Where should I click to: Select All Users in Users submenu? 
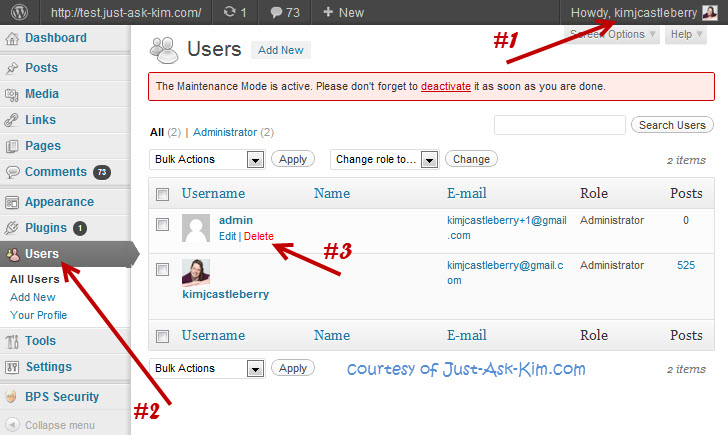(x=35, y=279)
